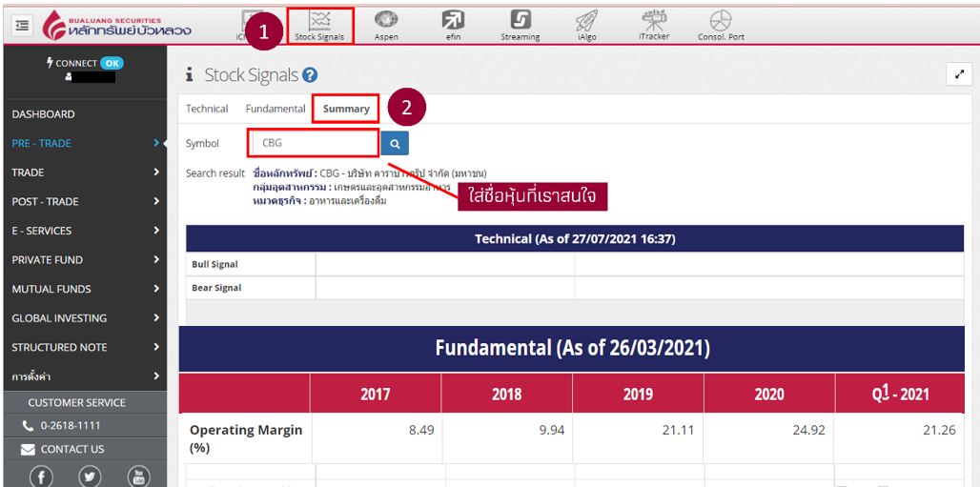Image resolution: width=980 pixels, height=487 pixels.
Task: Open the Streaming trading icon
Action: point(520,24)
